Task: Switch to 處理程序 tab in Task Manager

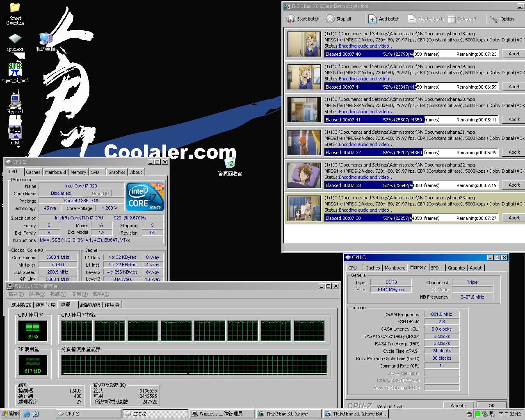Action: (46, 305)
